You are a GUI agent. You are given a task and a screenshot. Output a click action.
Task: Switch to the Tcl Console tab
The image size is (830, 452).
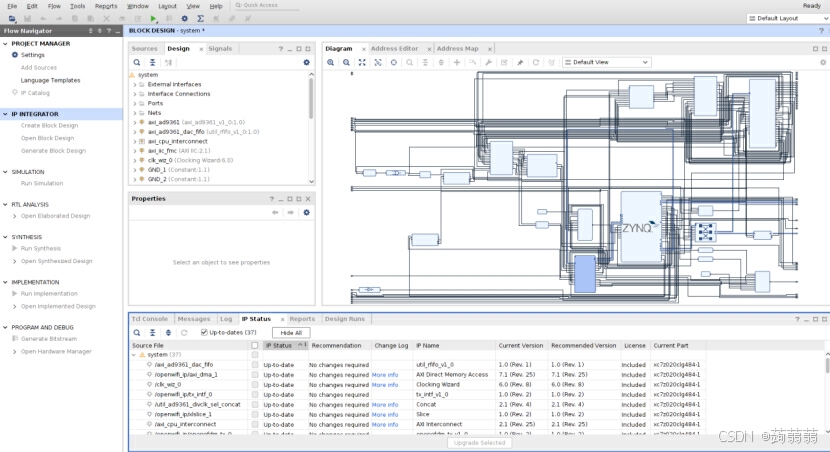click(150, 319)
